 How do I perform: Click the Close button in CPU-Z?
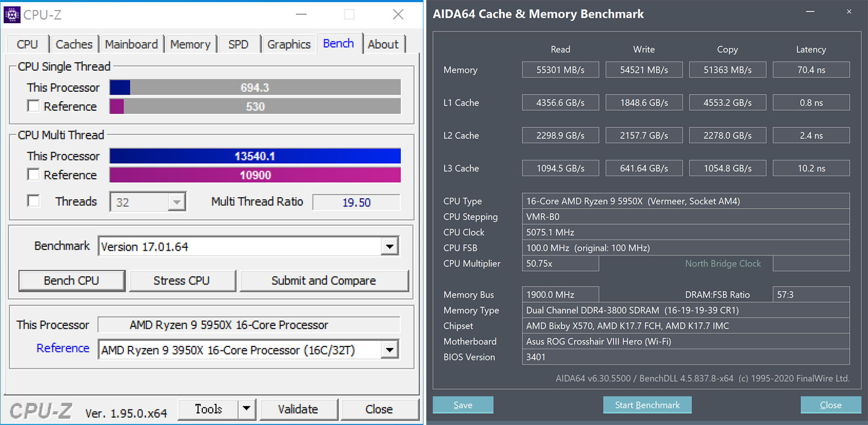tap(379, 409)
